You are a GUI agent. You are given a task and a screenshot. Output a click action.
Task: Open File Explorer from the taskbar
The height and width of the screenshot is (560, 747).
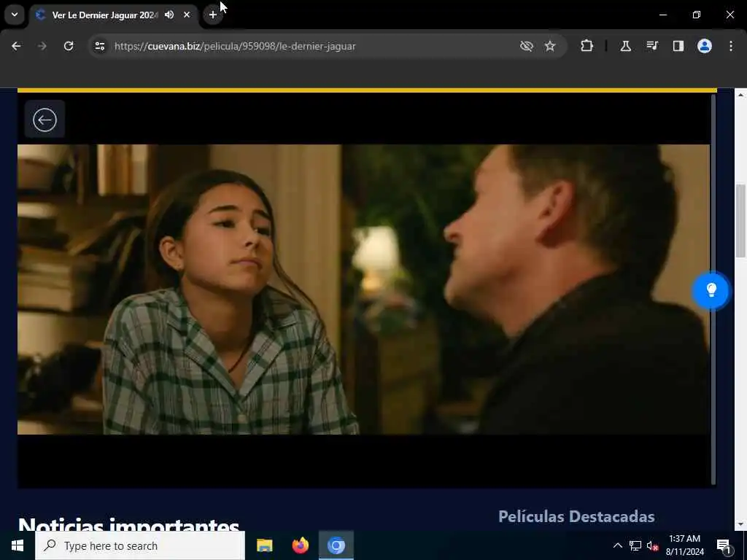click(264, 545)
